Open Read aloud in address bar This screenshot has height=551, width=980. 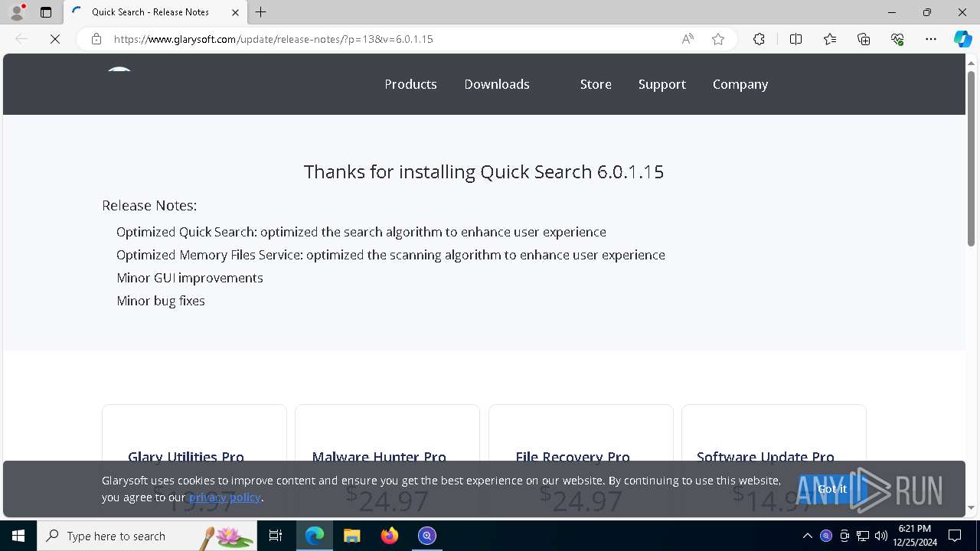[x=688, y=39]
